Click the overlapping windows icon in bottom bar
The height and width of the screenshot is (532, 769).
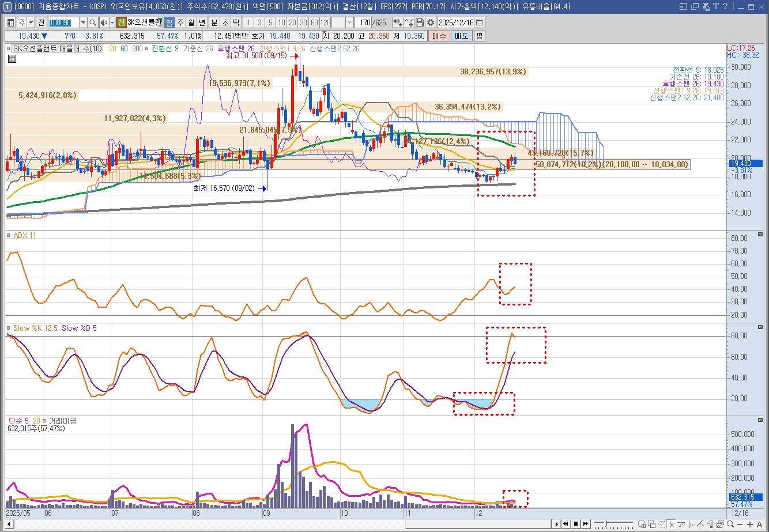click(652, 524)
